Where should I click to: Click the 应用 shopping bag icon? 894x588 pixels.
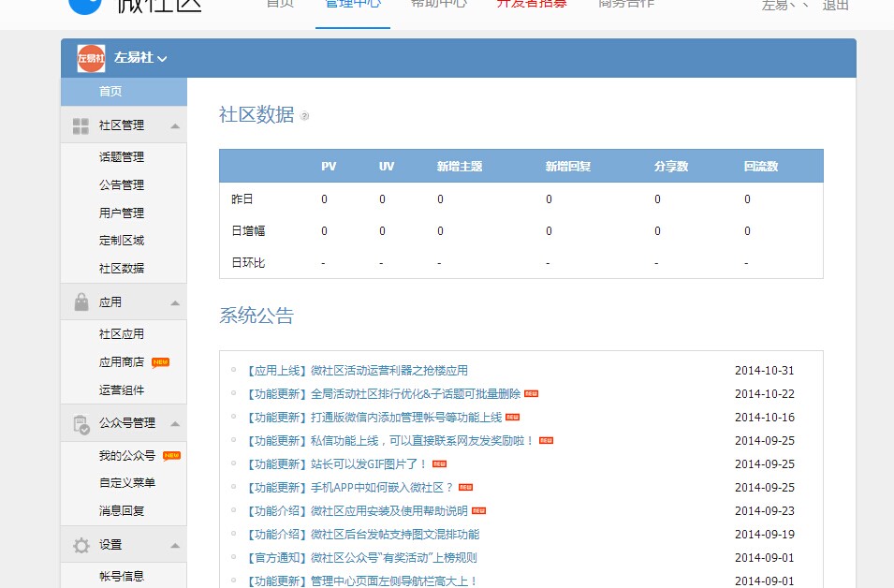81,302
